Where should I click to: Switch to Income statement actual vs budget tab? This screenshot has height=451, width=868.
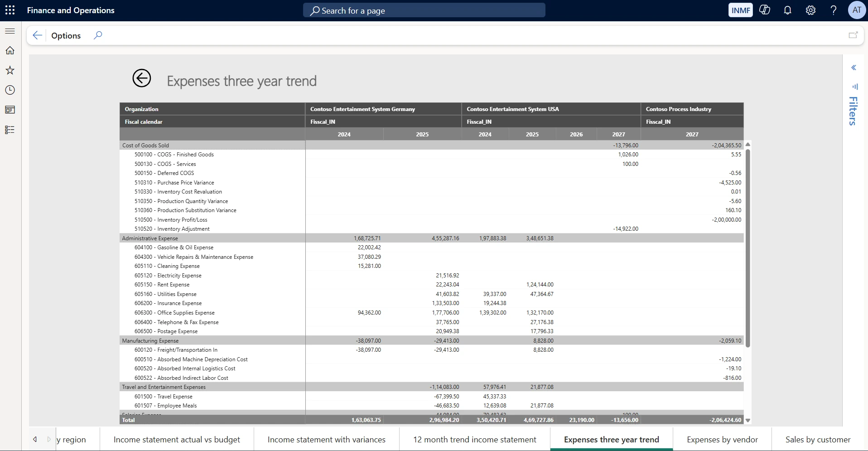(x=177, y=439)
